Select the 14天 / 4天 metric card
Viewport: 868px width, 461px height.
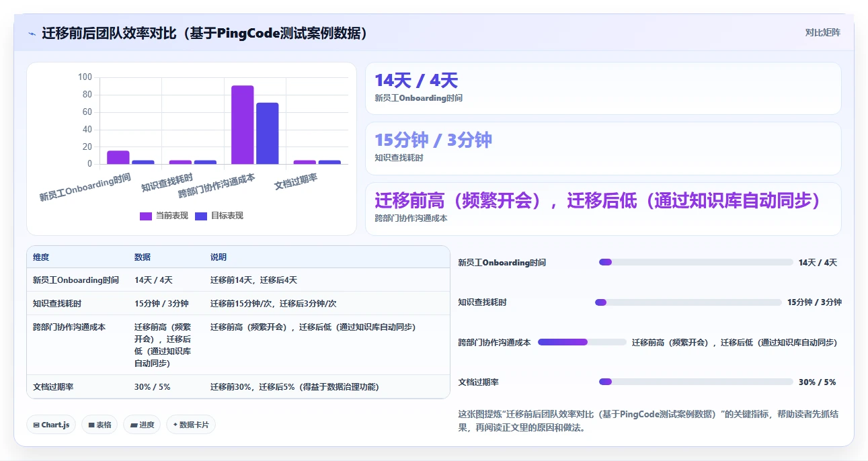pos(603,89)
